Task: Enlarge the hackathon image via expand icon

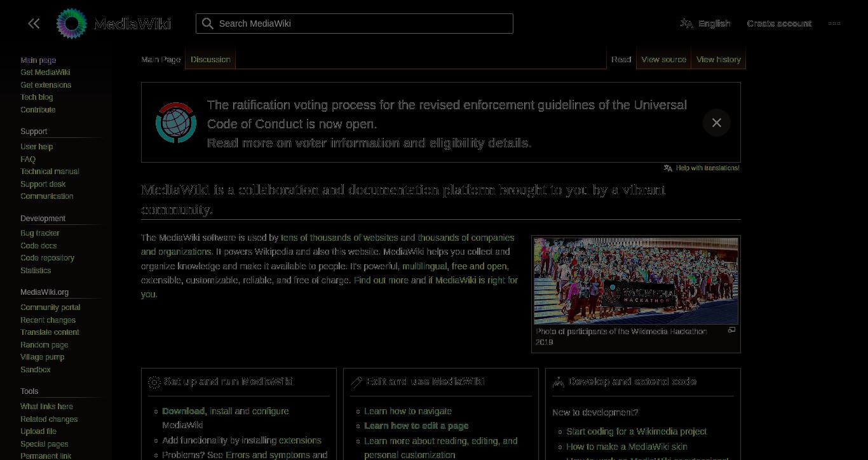Action: [731, 330]
